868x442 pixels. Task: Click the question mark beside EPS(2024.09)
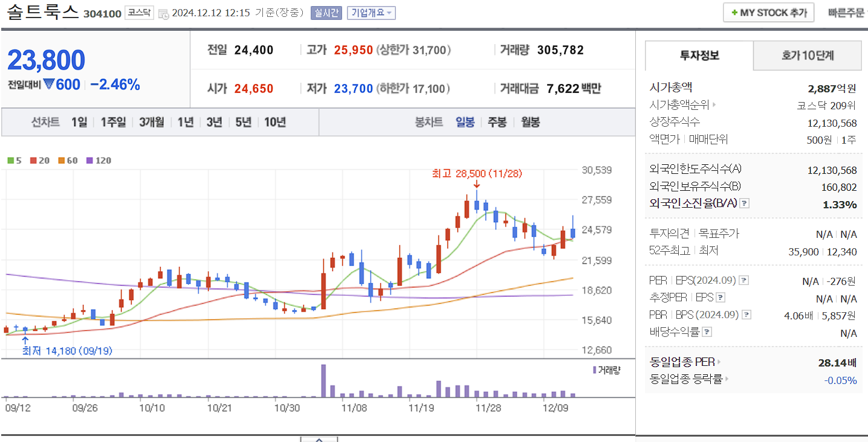point(743,280)
